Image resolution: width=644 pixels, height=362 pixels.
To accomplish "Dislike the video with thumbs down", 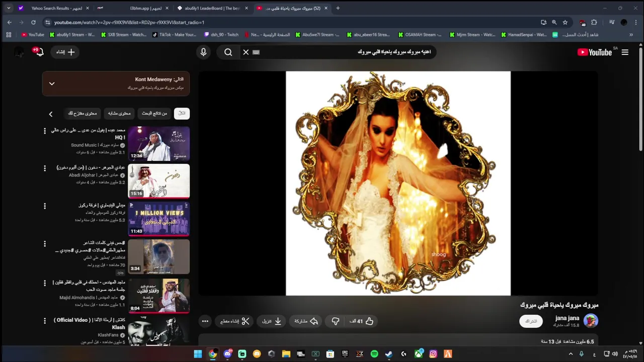I will (335, 321).
